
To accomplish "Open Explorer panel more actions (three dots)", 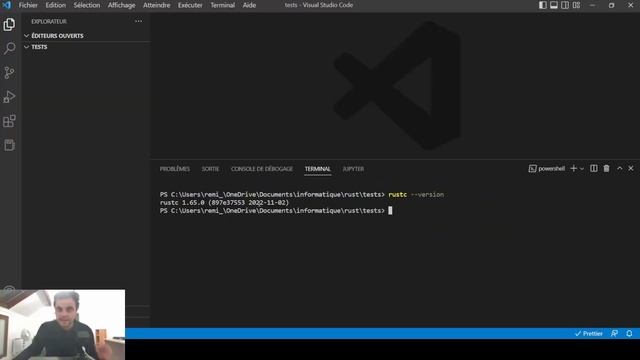I will 138,21.
